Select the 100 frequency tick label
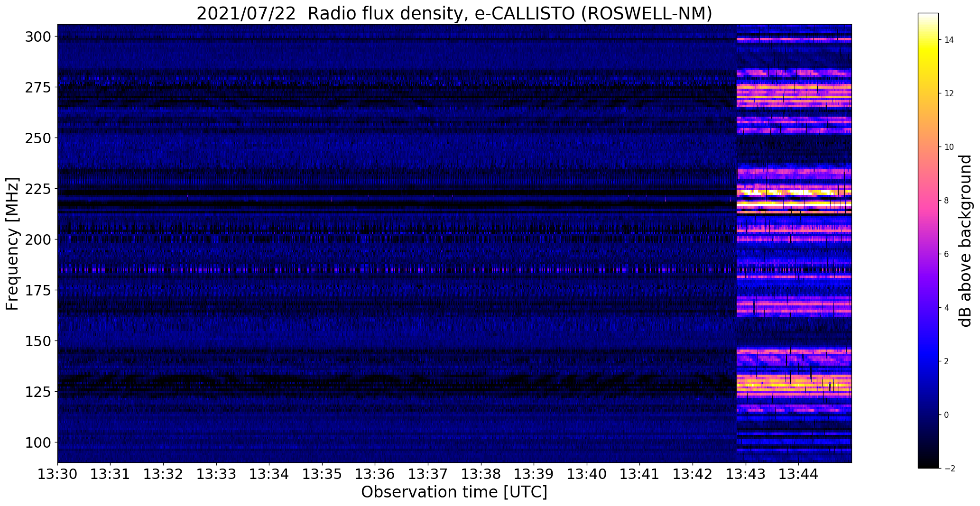 pos(38,442)
